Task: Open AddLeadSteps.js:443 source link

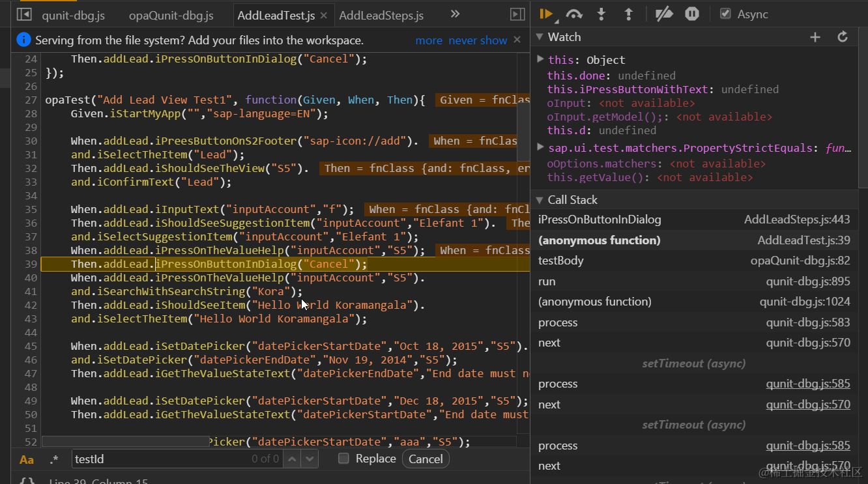Action: pos(797,220)
